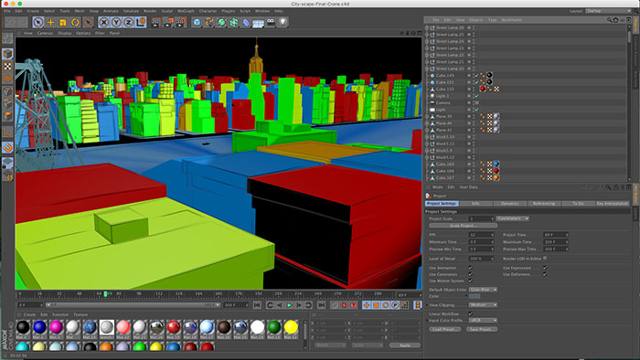The width and height of the screenshot is (640, 360).
Task: Click the FPS field stepper arrows
Action: point(492,235)
